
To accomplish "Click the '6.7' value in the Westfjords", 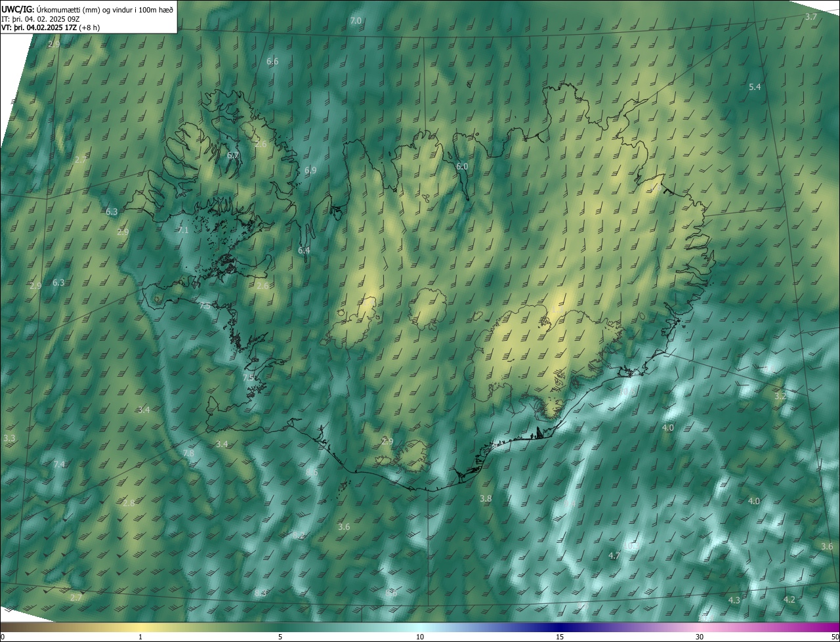I will pyautogui.click(x=233, y=156).
